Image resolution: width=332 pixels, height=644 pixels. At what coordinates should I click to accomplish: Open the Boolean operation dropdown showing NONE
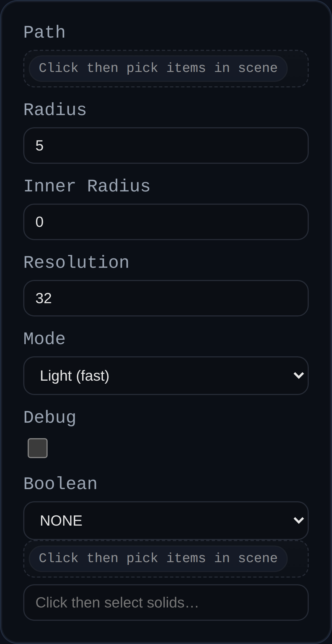click(166, 520)
